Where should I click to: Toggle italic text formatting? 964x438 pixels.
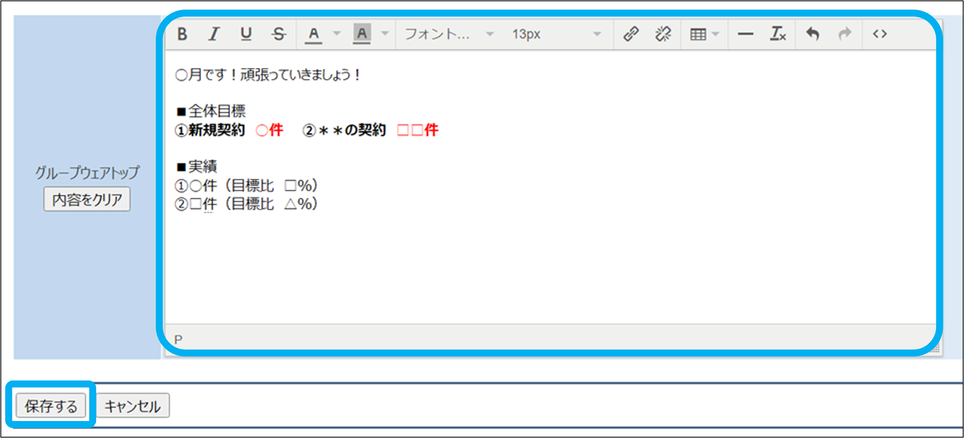tap(213, 34)
